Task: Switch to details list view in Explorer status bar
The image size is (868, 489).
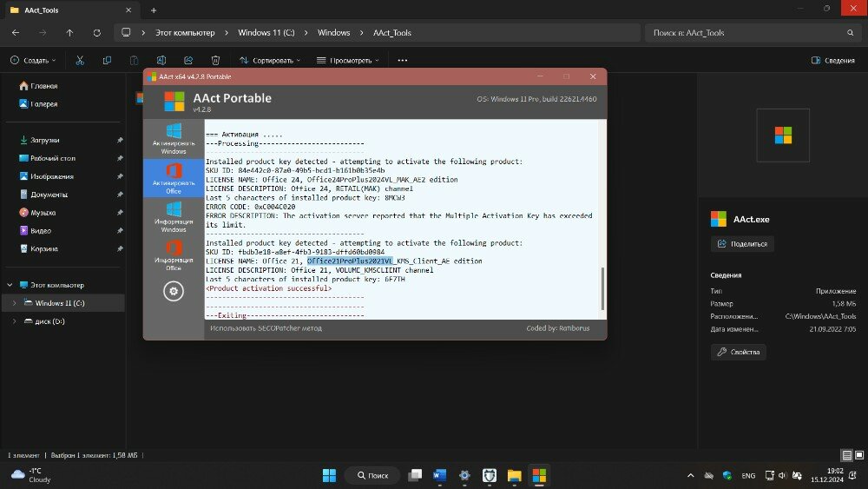Action: 846,455
